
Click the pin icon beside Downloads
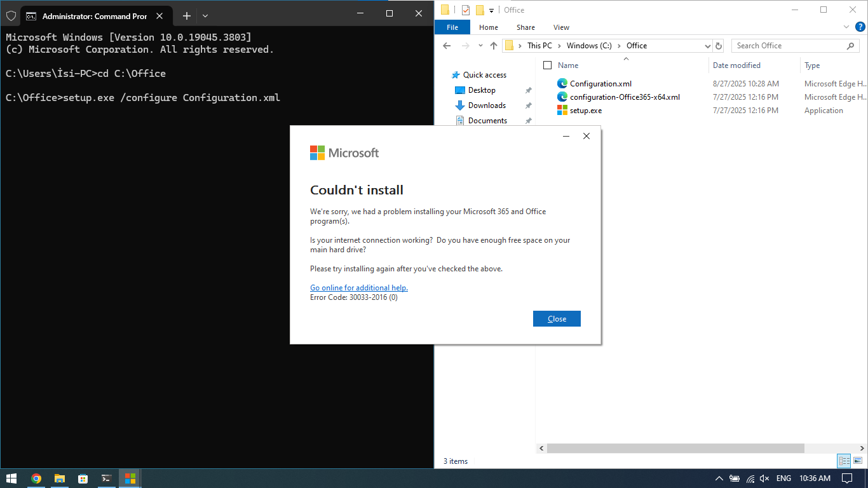point(528,105)
